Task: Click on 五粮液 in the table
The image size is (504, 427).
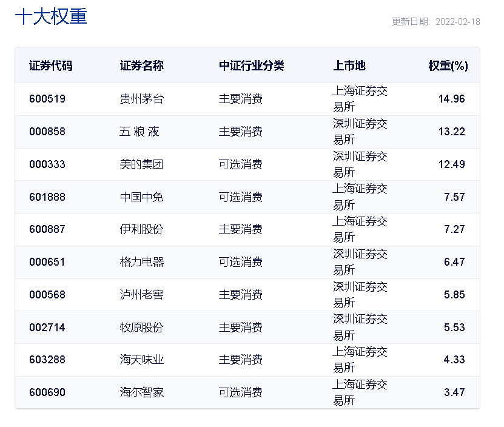Action: click(x=139, y=132)
